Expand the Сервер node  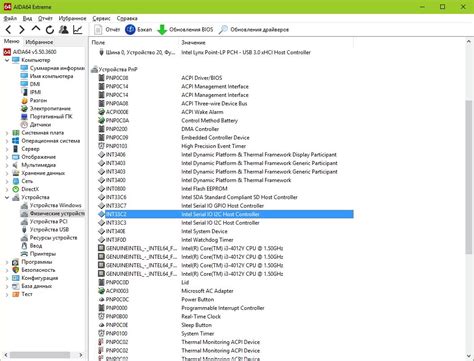pos(7,149)
